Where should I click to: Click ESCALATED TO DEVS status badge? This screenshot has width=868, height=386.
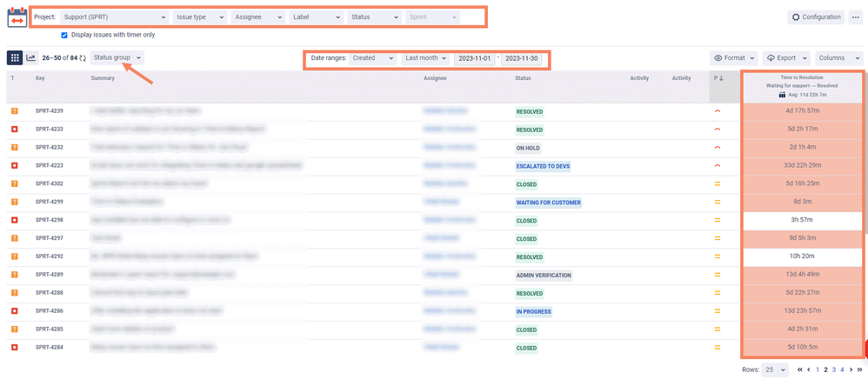[543, 166]
